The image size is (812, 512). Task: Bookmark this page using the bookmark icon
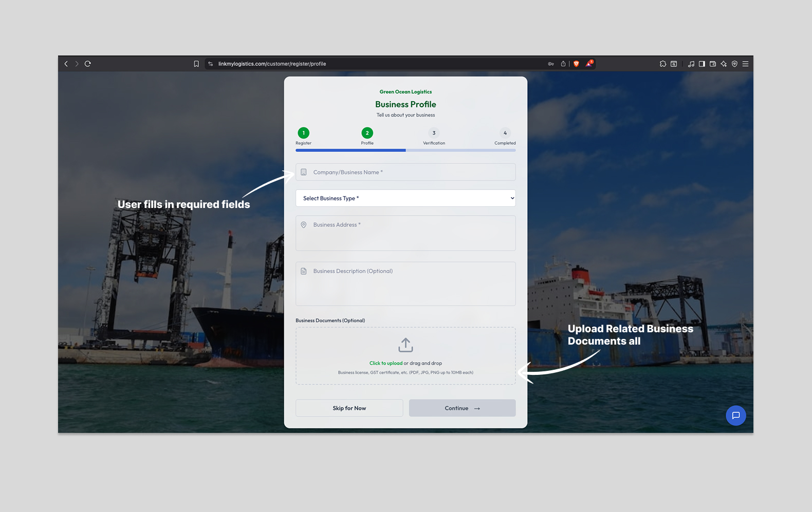[x=196, y=64]
